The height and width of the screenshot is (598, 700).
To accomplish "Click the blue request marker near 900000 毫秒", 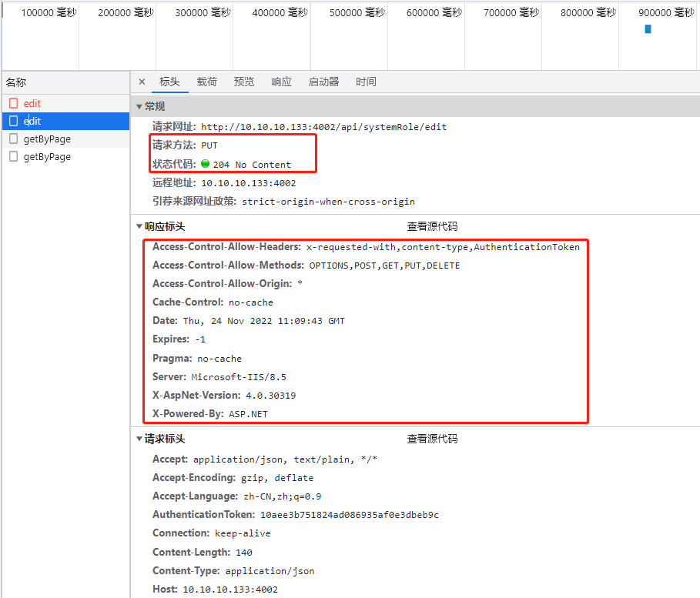I will (647, 28).
